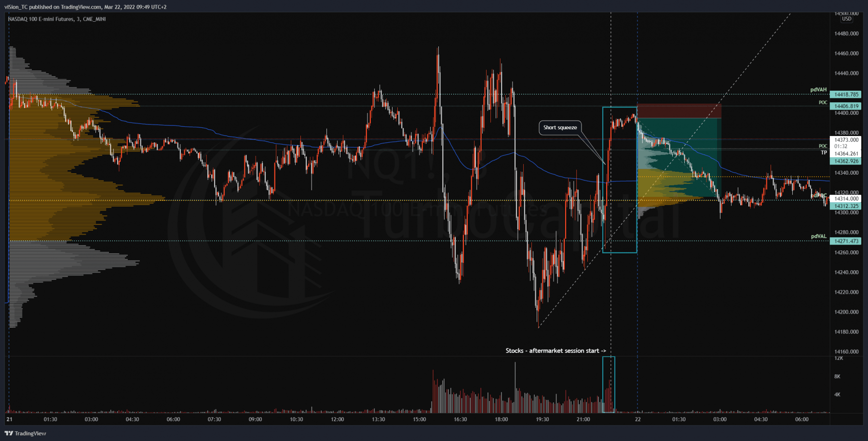Click the "22" date label on the time axis
The height and width of the screenshot is (441, 868).
point(637,419)
